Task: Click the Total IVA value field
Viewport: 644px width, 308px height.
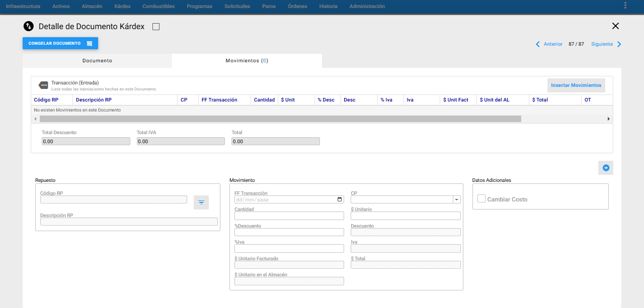Action: click(x=181, y=142)
